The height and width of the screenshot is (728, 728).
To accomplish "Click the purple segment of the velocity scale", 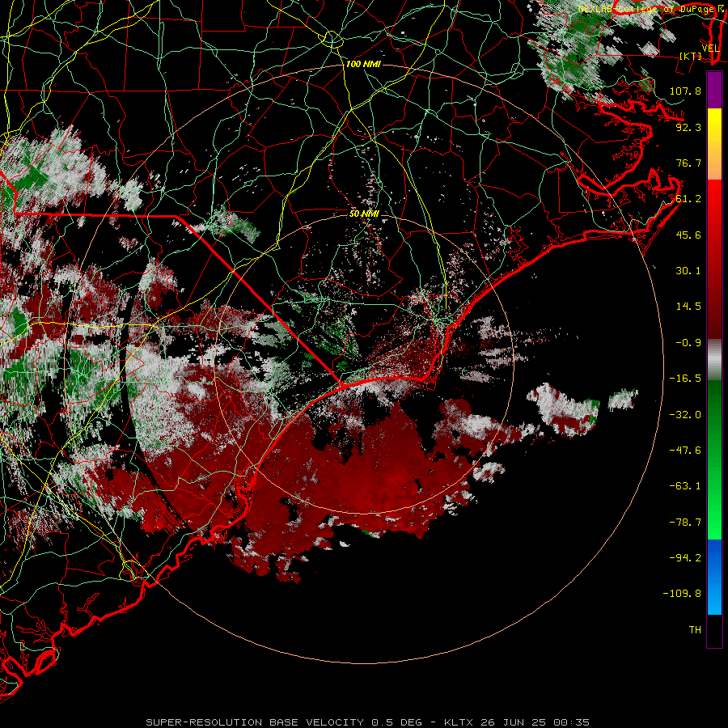I will pyautogui.click(x=714, y=91).
